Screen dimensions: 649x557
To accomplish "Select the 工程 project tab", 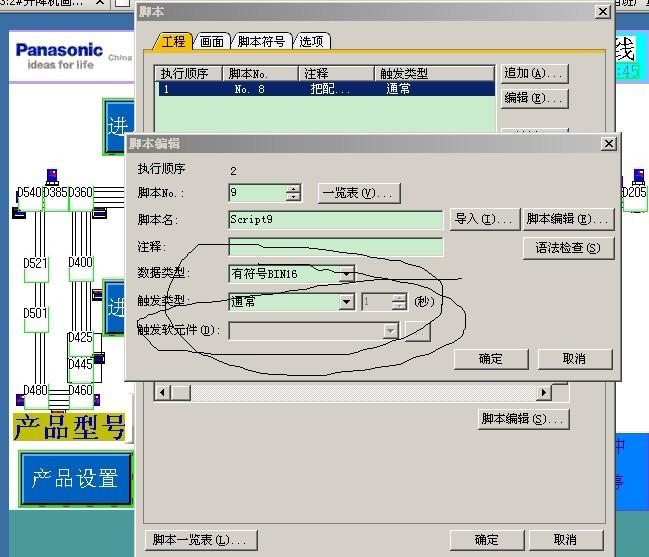I will (x=173, y=41).
